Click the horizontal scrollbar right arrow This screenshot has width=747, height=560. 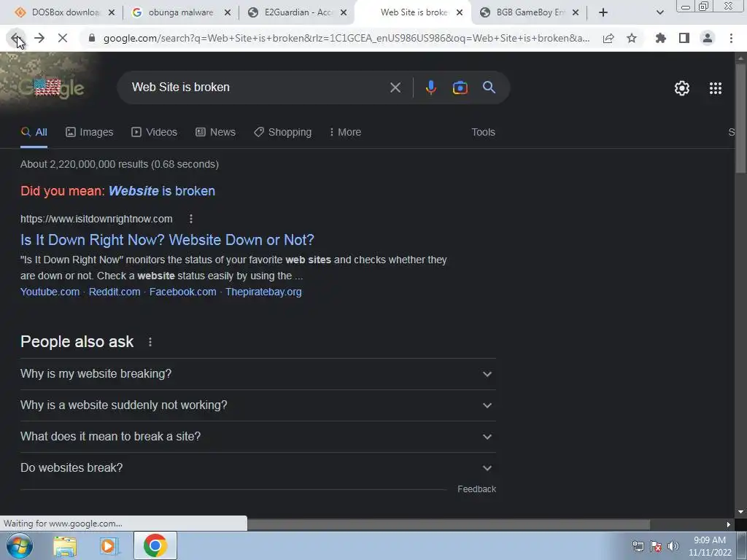[x=728, y=524]
